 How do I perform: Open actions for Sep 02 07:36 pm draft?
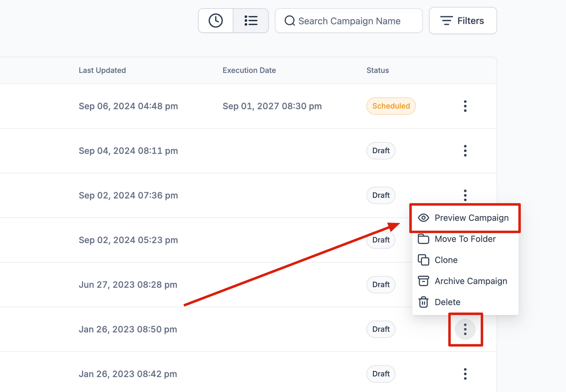(x=465, y=195)
